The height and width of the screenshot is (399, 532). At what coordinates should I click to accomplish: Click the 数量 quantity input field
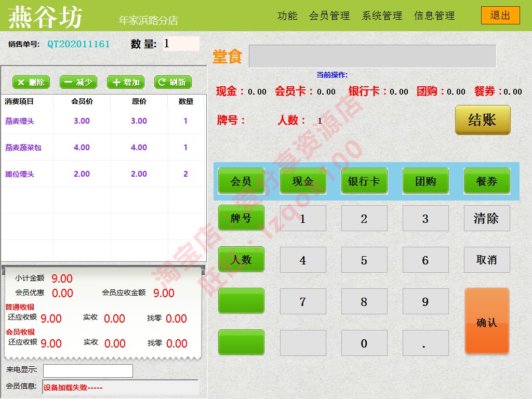[x=181, y=44]
